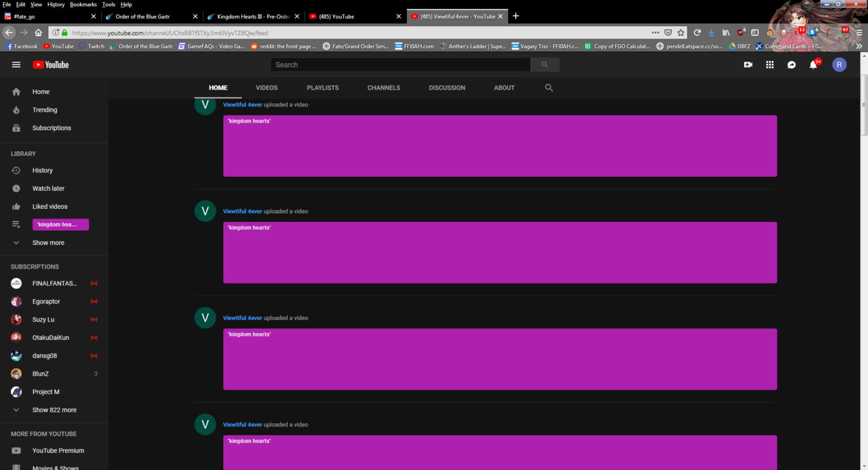Click browser back arrow button
This screenshot has width=868, height=470.
point(9,33)
